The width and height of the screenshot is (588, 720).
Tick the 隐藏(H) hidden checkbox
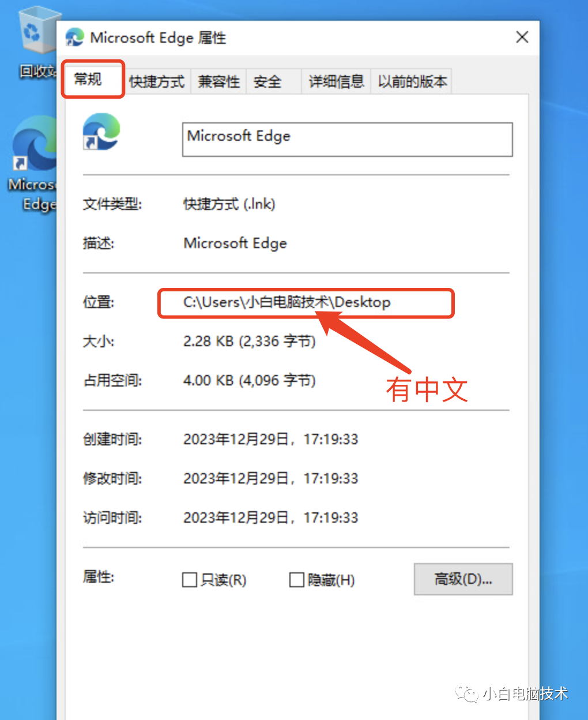click(x=296, y=580)
